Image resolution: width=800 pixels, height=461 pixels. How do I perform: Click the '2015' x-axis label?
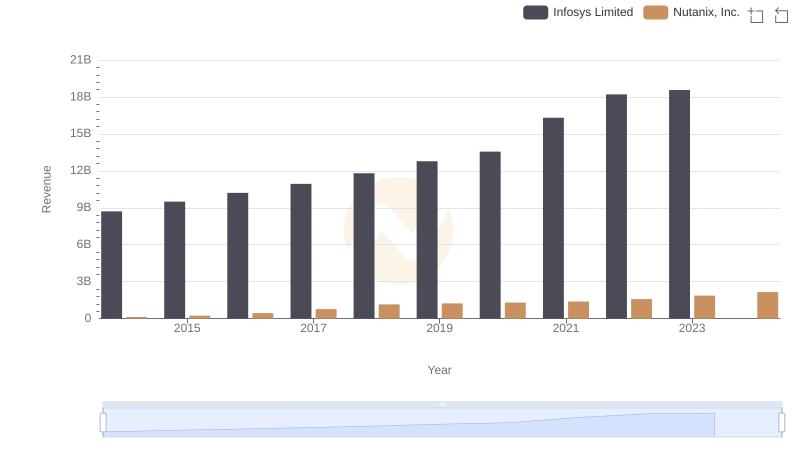(x=187, y=328)
